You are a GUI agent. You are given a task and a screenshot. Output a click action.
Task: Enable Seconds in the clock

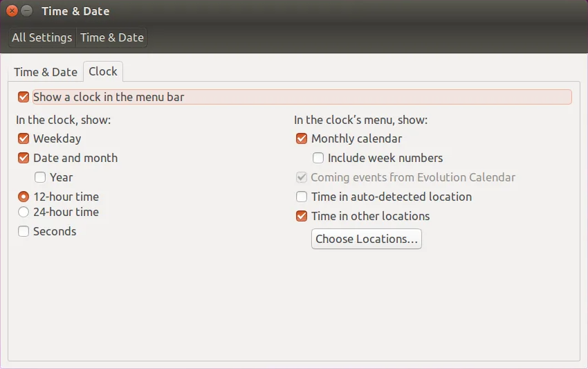point(24,231)
